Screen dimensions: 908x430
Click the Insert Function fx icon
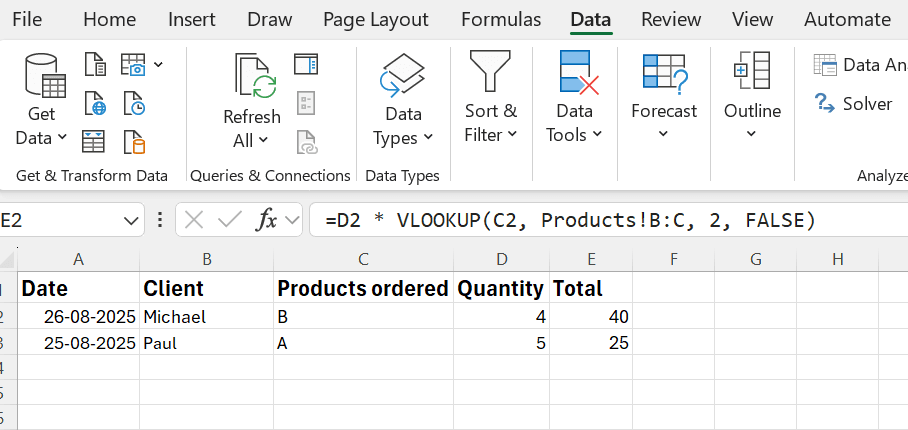pyautogui.click(x=266, y=220)
